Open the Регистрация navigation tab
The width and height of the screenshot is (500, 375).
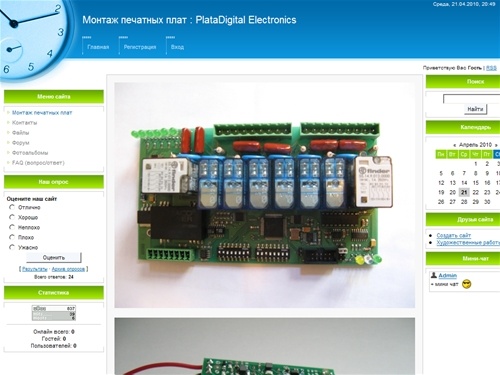[x=140, y=47]
